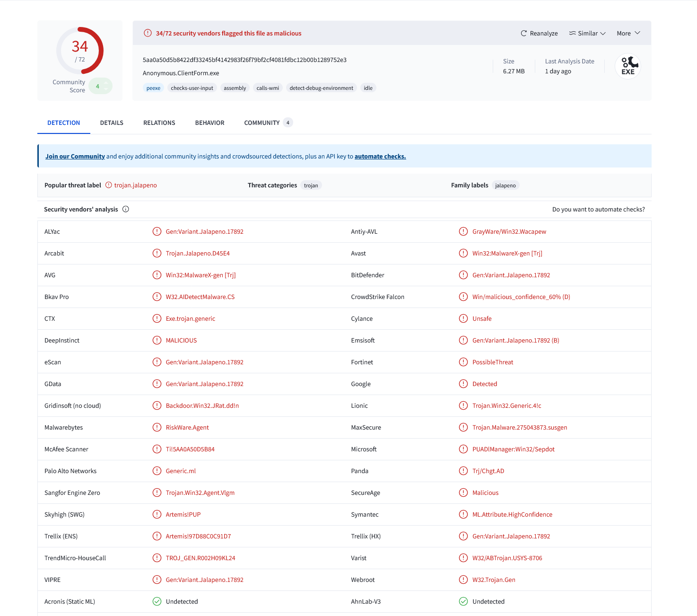View the BEHAVIOR tab

pos(210,123)
